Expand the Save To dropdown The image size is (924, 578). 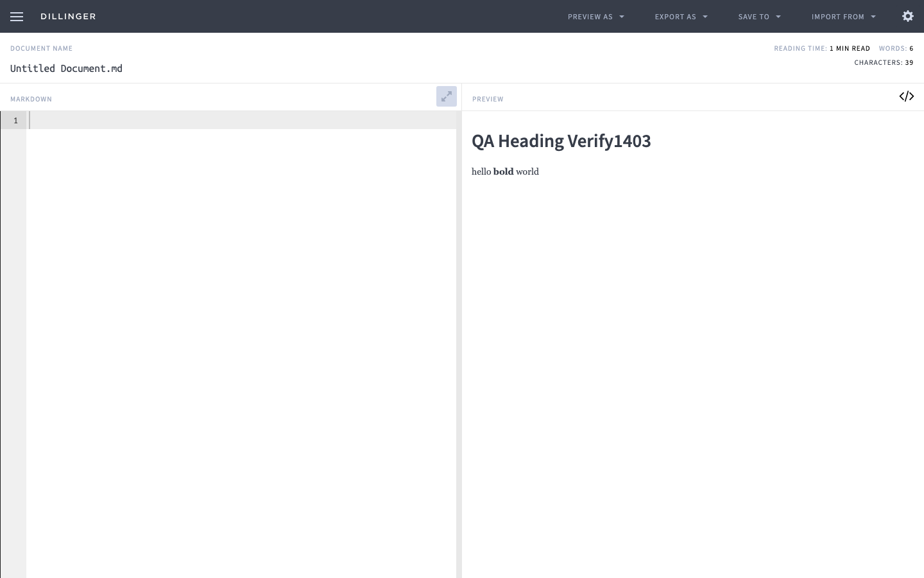pyautogui.click(x=759, y=17)
